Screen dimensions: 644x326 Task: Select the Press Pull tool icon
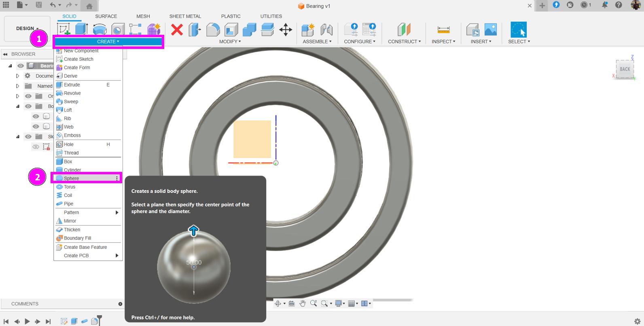tap(195, 30)
